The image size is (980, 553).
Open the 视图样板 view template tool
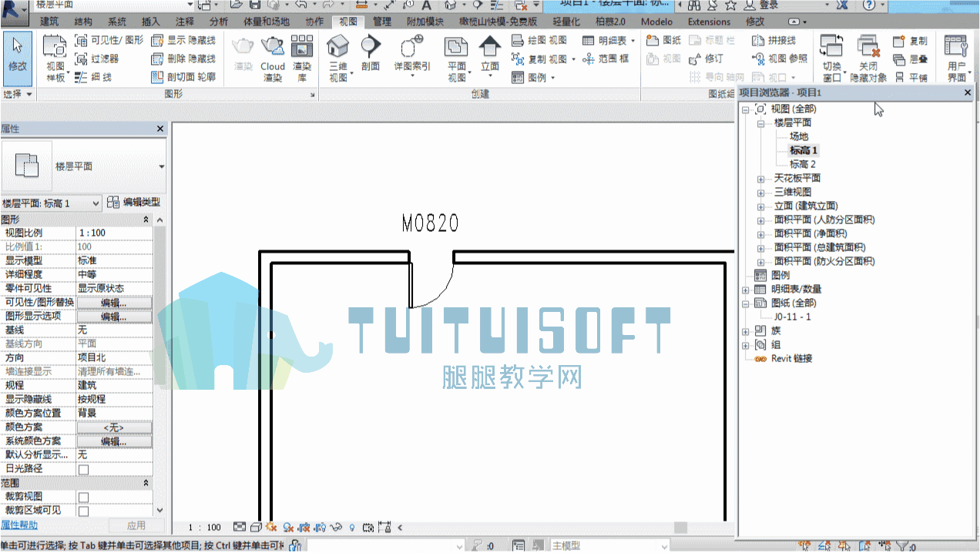[x=55, y=59]
